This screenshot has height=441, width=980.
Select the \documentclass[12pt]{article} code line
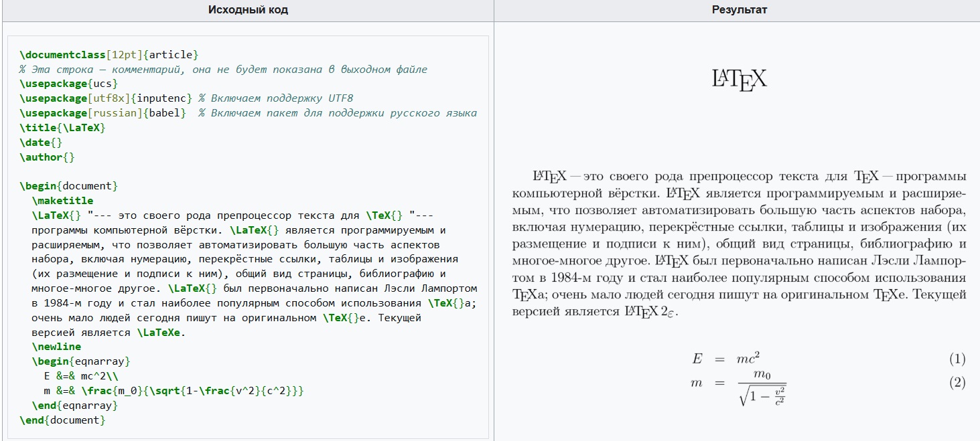tap(110, 55)
